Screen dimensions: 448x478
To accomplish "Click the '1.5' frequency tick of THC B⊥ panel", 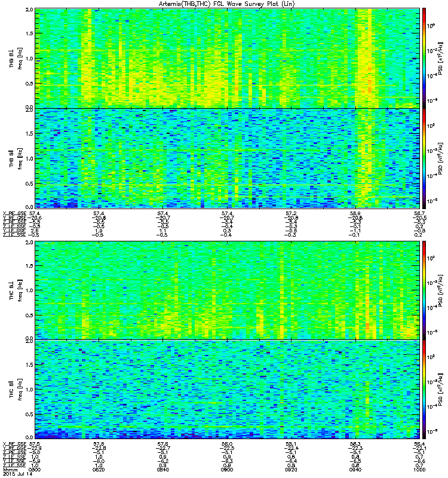I will (x=29, y=266).
